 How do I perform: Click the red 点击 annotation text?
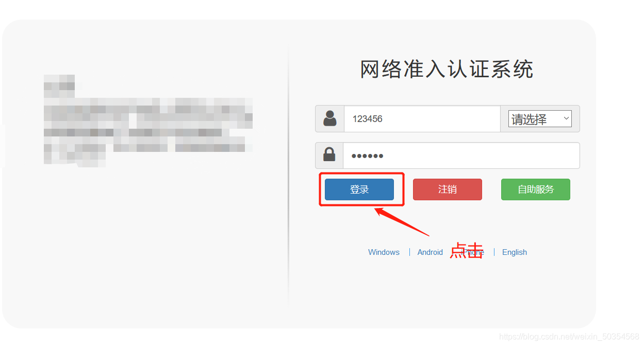[x=466, y=250]
